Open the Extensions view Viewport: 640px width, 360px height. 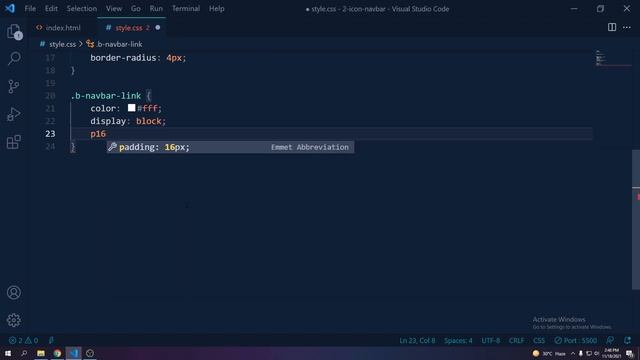click(14, 142)
